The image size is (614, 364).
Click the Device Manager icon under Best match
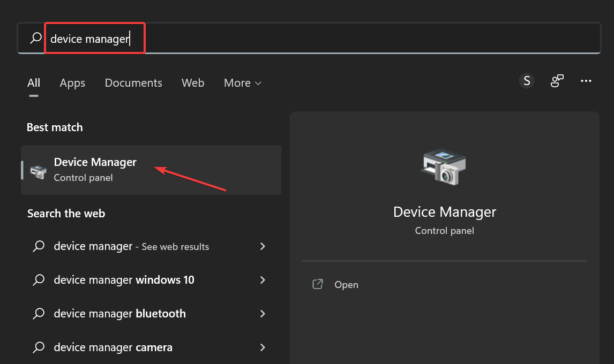coord(36,169)
